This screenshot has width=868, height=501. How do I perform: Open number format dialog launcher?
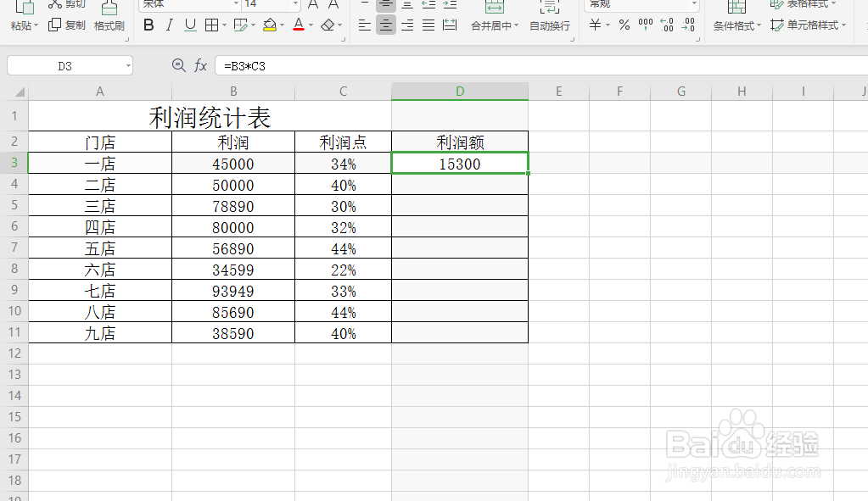click(x=697, y=39)
